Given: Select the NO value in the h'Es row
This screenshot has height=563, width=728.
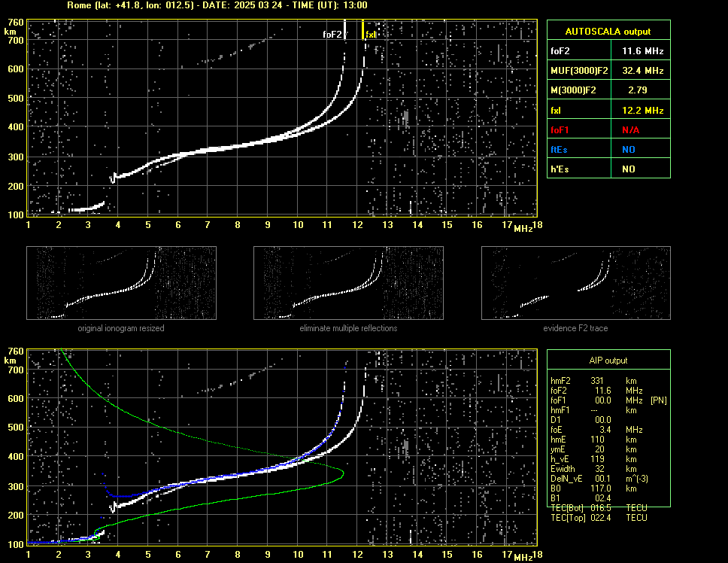Looking at the screenshot, I should 629,169.
